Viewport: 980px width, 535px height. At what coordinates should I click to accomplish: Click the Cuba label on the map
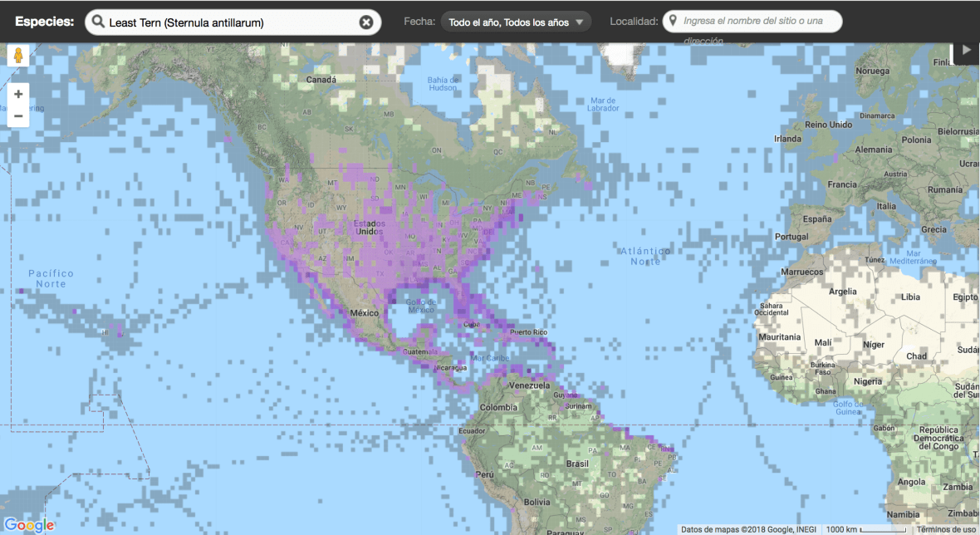coord(471,324)
